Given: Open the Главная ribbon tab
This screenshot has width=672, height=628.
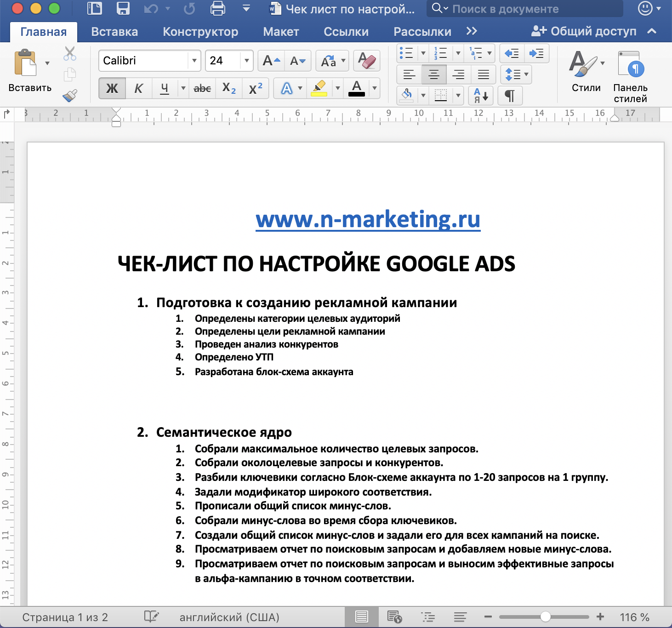Looking at the screenshot, I should tap(44, 32).
